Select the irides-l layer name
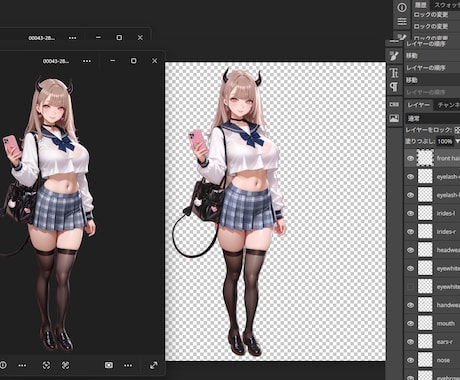This screenshot has height=380, width=460. 446,213
